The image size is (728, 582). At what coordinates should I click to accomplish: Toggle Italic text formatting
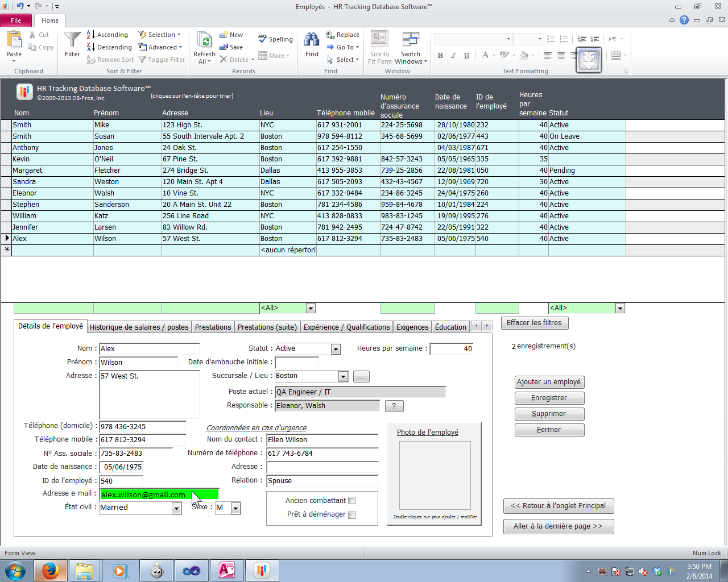tap(453, 55)
